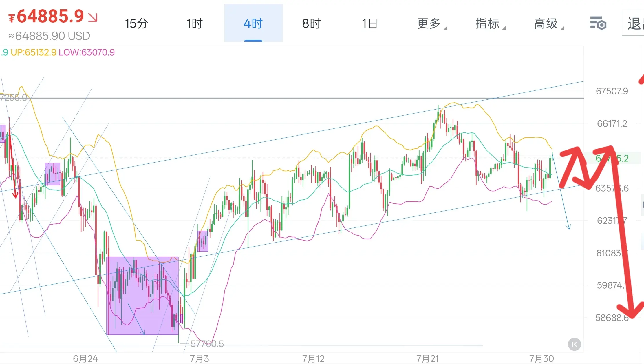Tap the Tether currency symbol
The image size is (644, 364).
pyautogui.click(x=12, y=19)
